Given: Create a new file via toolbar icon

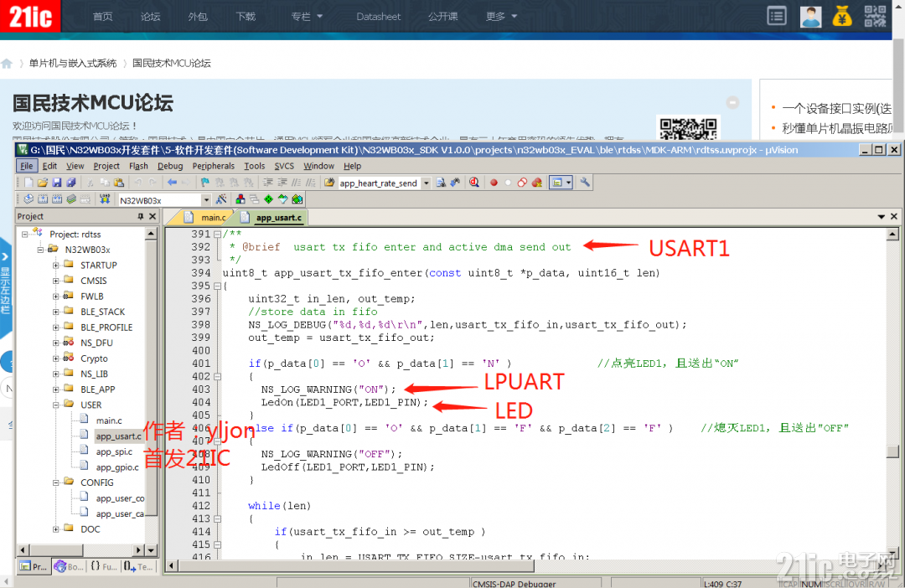Looking at the screenshot, I should (x=28, y=183).
